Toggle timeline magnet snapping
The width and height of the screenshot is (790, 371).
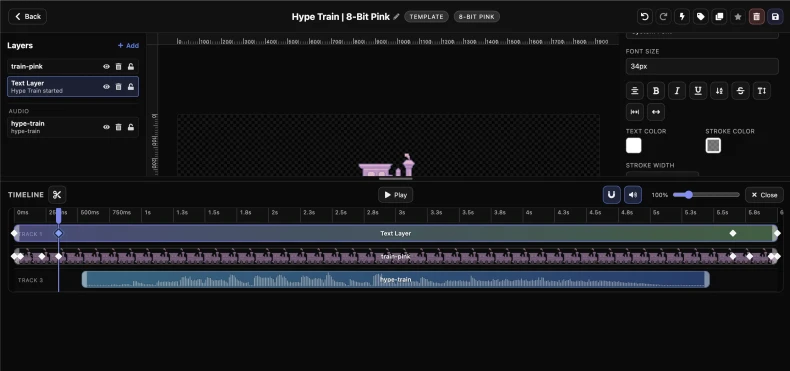click(x=612, y=195)
